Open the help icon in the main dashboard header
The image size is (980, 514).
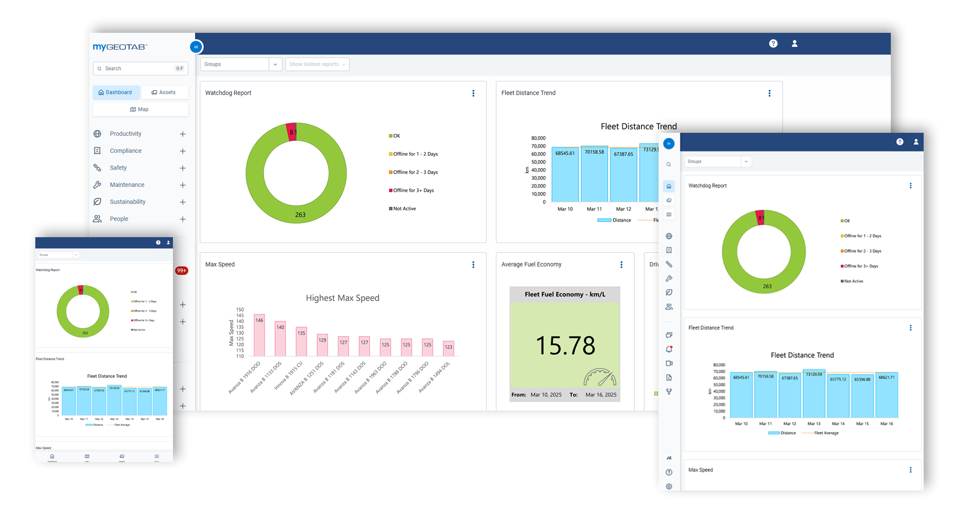(773, 44)
